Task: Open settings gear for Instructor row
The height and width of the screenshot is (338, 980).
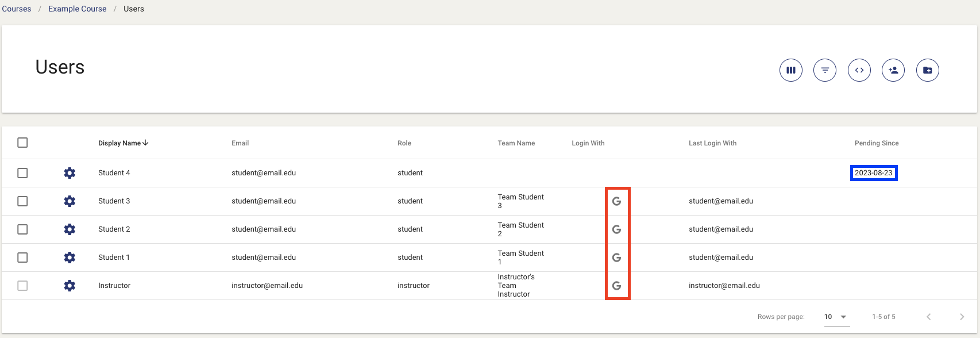Action: [x=70, y=286]
